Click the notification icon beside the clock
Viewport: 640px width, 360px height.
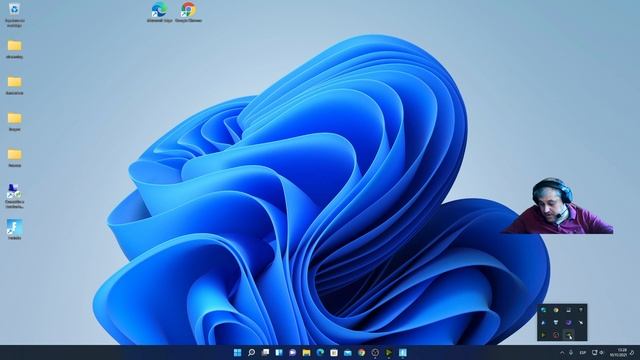point(632,353)
